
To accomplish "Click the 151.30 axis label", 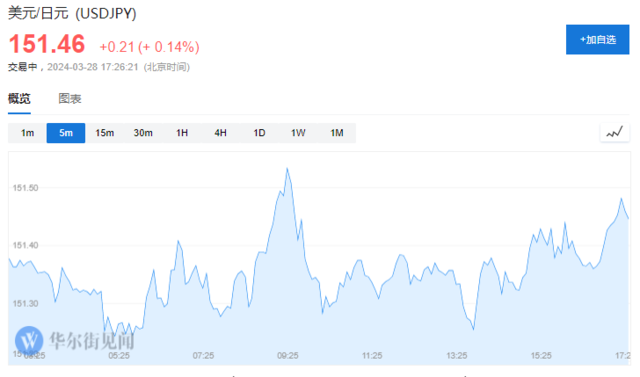I will coord(25,304).
